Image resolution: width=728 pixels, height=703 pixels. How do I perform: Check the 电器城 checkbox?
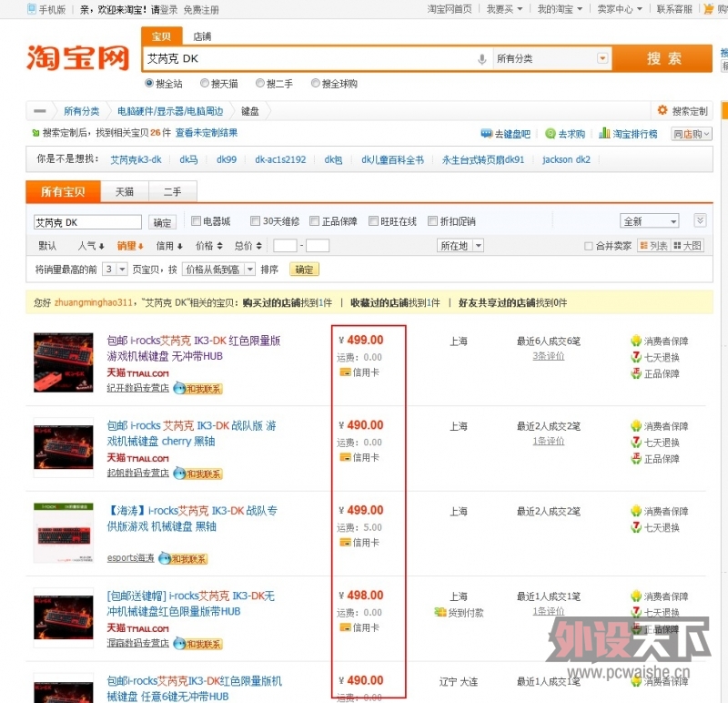tap(196, 220)
